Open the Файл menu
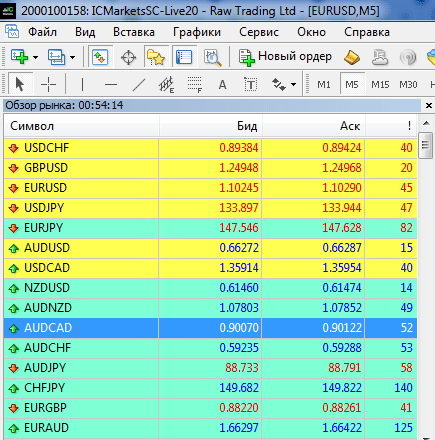The width and height of the screenshot is (435, 440). click(x=42, y=32)
